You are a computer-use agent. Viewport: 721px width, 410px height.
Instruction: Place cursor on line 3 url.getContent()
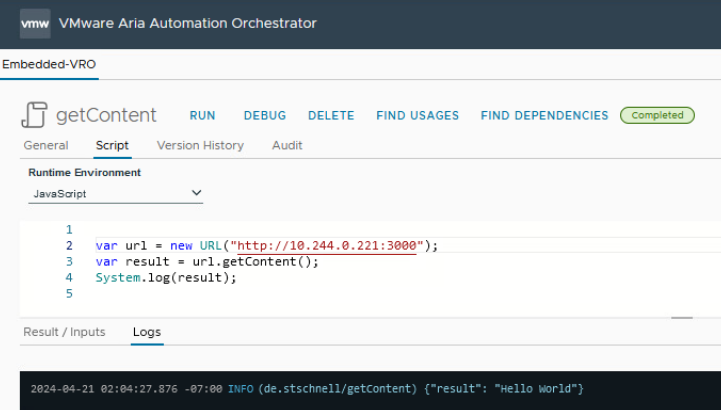pyautogui.click(x=255, y=262)
